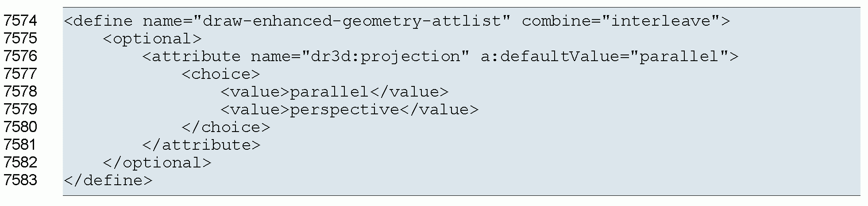Click line number 7580
868x206 pixels.
click(20, 127)
